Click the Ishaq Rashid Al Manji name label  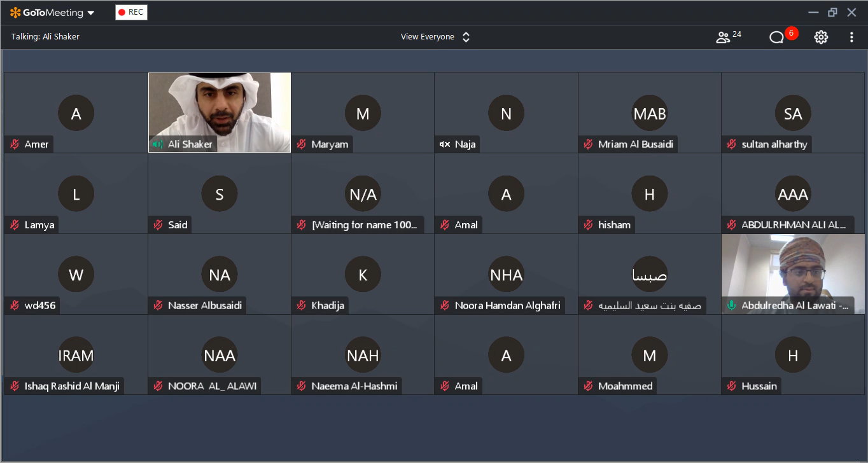(71, 386)
